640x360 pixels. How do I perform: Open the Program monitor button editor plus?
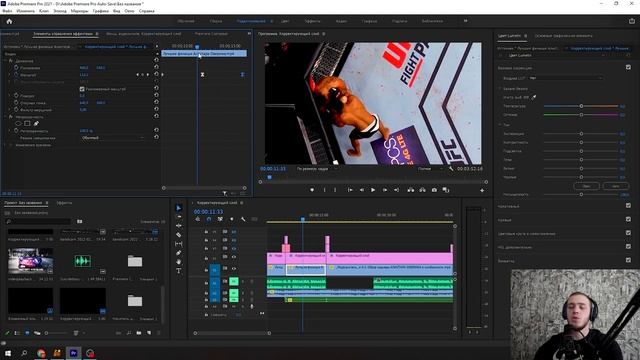pyautogui.click(x=482, y=190)
